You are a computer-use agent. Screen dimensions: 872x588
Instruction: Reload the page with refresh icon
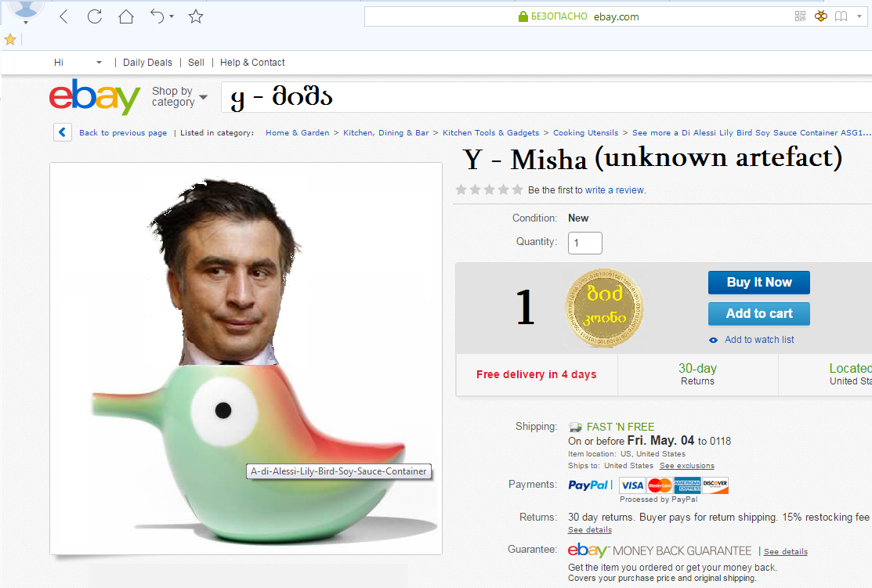click(x=95, y=16)
